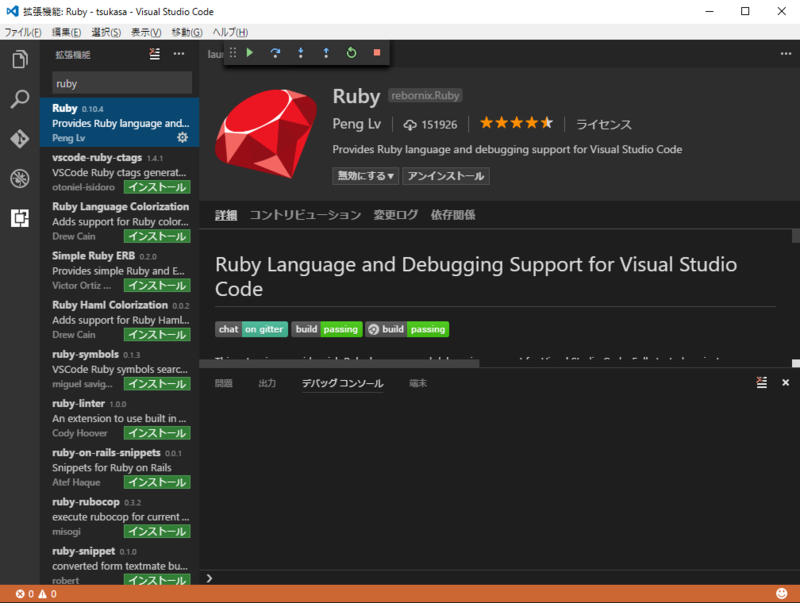Image resolution: width=800 pixels, height=603 pixels.
Task: Switch to the 詳細 tab
Action: [226, 215]
